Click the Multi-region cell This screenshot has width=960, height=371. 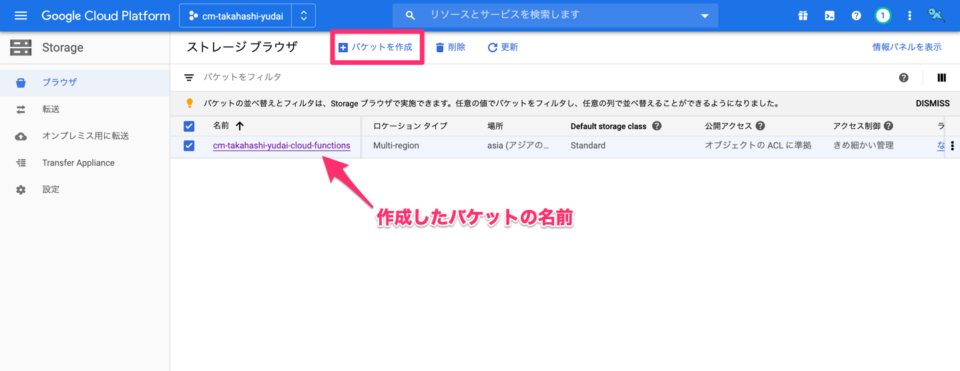click(396, 146)
